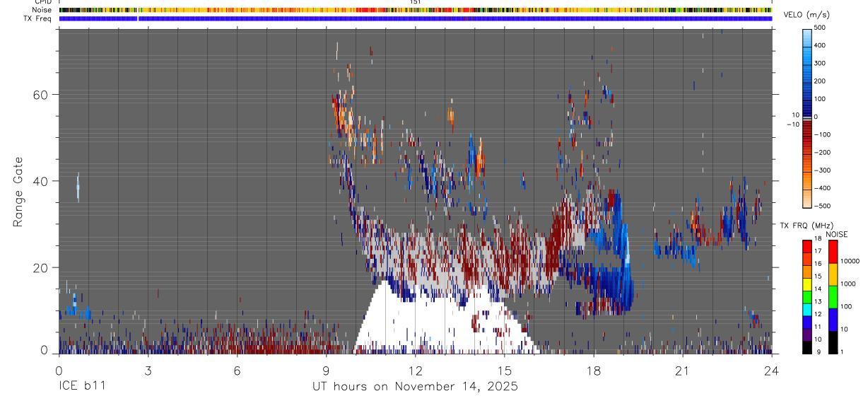This screenshot has width=868, height=401.
Task: Click the 'ICE b11' radar label
Action: 82,387
